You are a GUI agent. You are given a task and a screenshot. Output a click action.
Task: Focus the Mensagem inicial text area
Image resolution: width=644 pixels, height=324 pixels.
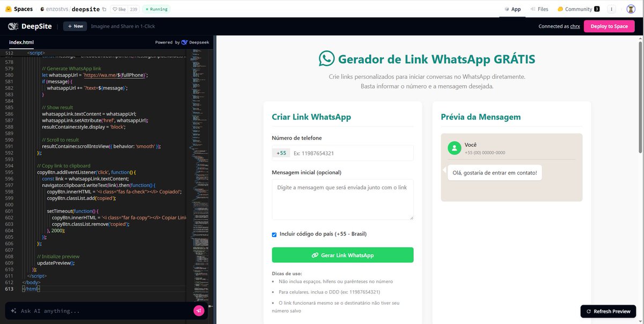tap(342, 200)
